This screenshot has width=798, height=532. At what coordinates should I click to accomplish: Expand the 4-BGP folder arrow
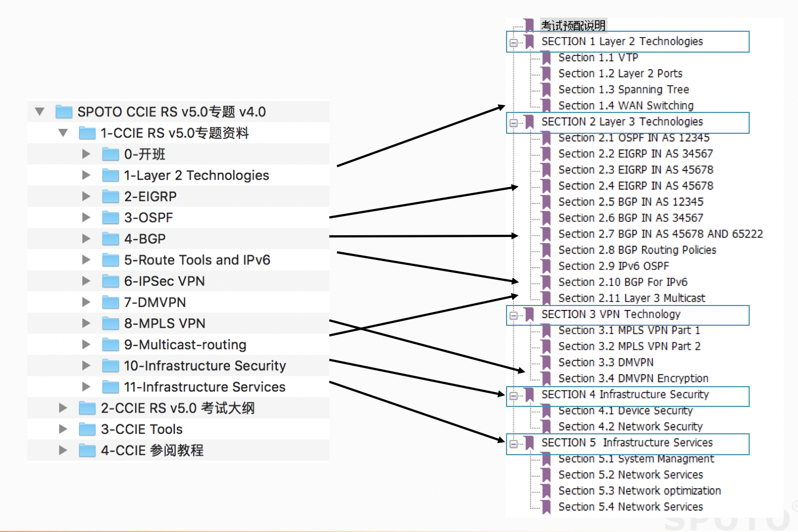tap(86, 239)
